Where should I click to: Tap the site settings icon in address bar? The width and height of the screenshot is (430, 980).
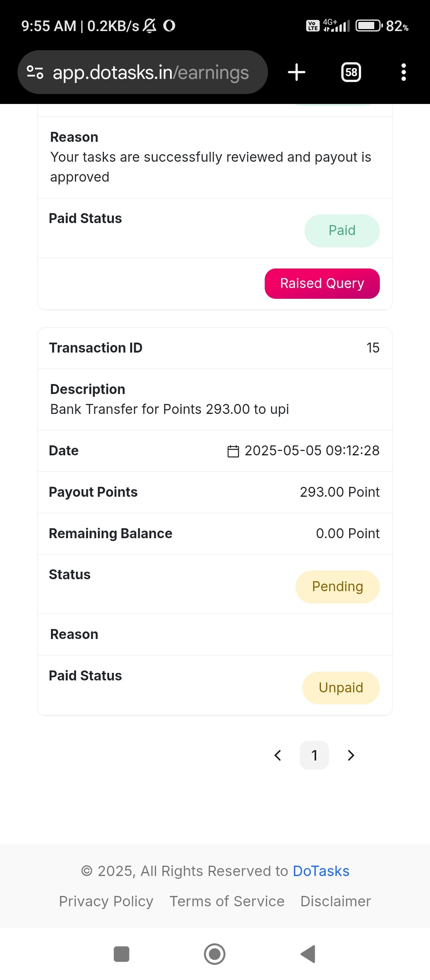[35, 72]
